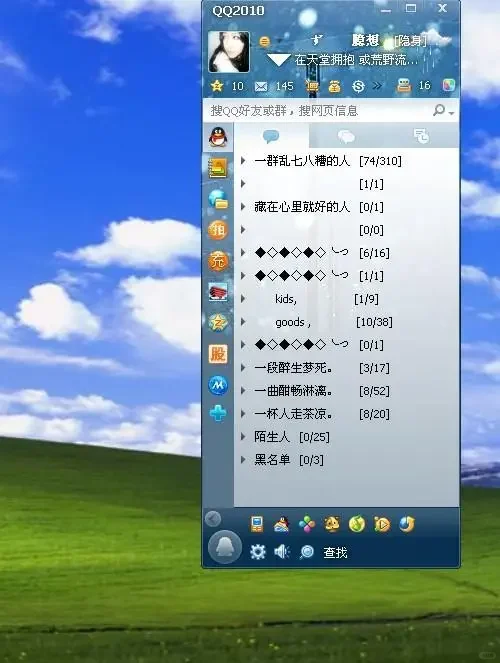
Task: Toggle sounds with the speaker icon
Action: coord(282,552)
